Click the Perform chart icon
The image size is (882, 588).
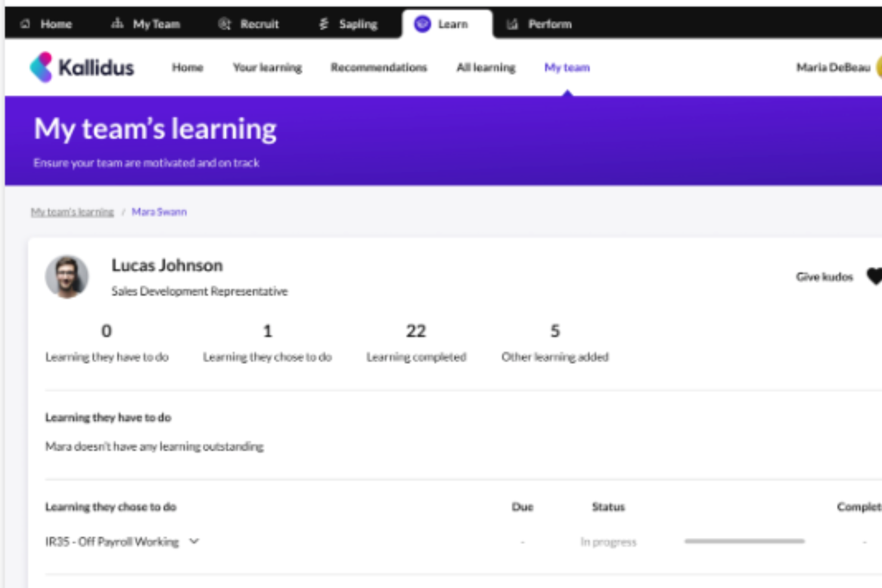coord(512,24)
